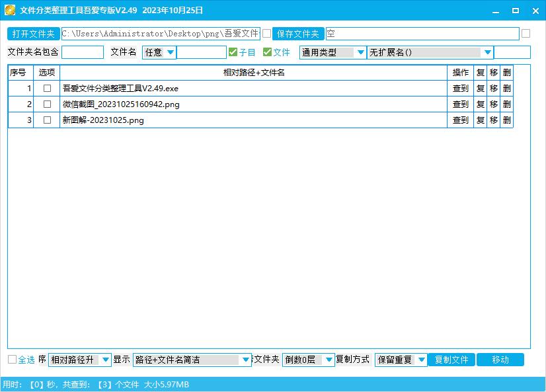The width and height of the screenshot is (546, 392).
Task: Click the 操作 column header
Action: tap(461, 73)
